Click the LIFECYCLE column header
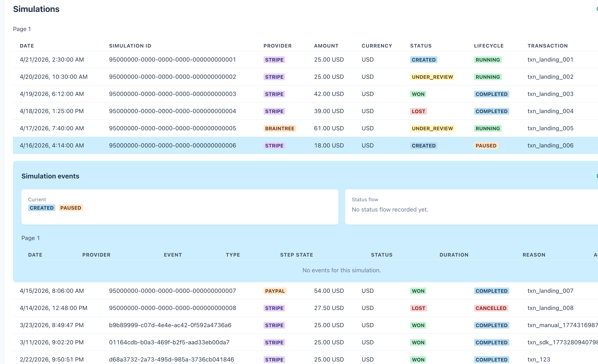Image resolution: width=598 pixels, height=364 pixels. (489, 46)
